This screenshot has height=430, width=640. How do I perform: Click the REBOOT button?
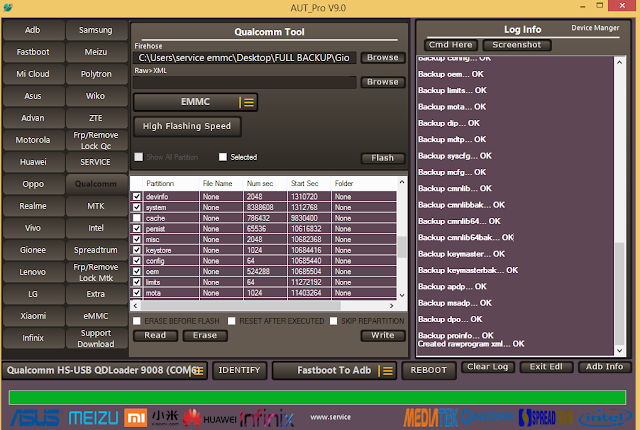429,370
